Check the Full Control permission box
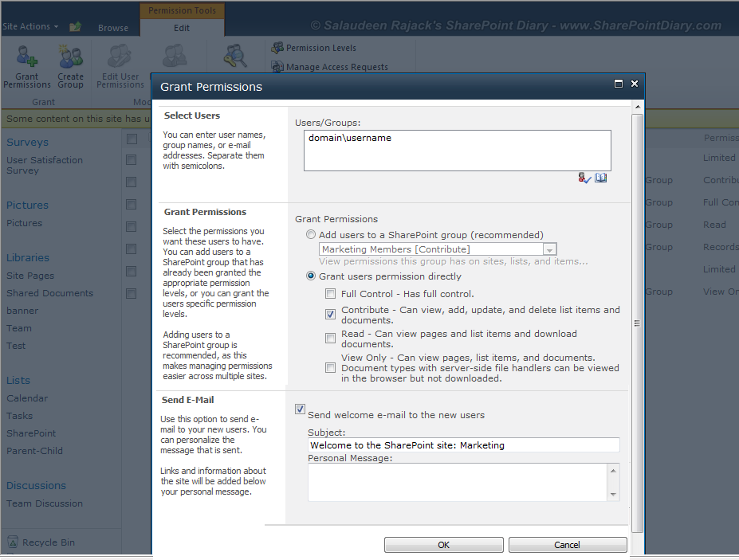This screenshot has width=739, height=560. (x=330, y=294)
